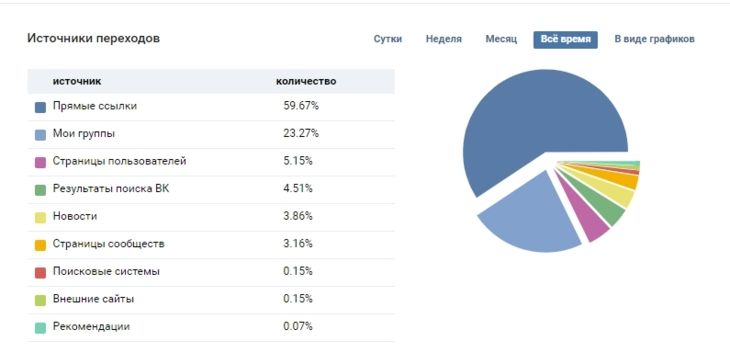
Task: Click the источник column header
Action: pos(77,81)
